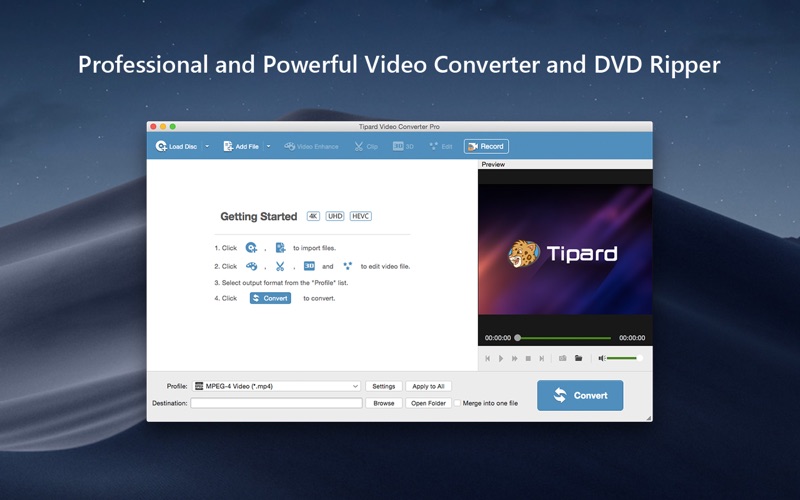Click the Tipard Video Converter Pro title
This screenshot has height=500, width=800.
point(399,127)
